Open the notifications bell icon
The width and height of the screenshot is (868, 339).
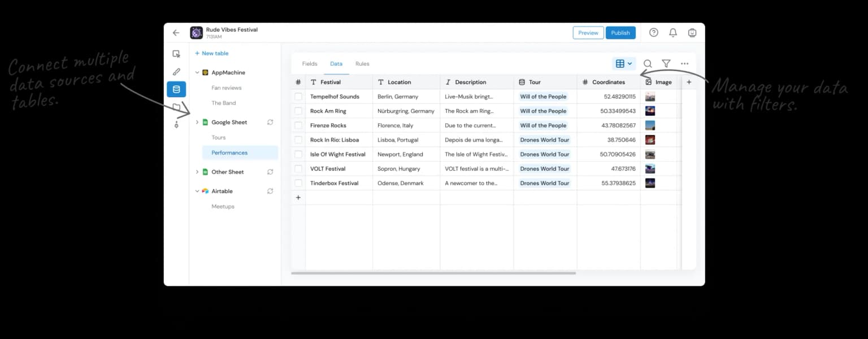click(673, 32)
